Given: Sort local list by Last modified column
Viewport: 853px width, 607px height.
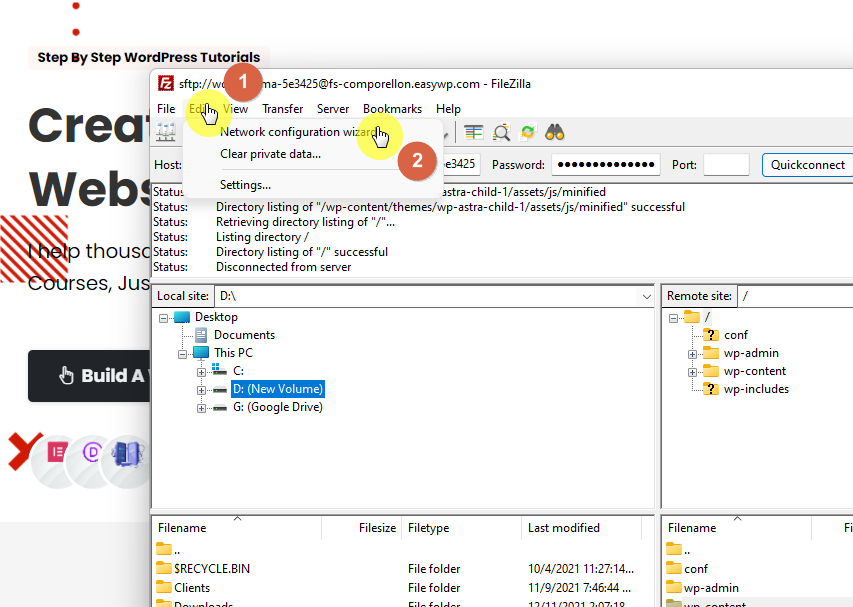Looking at the screenshot, I should pos(582,528).
